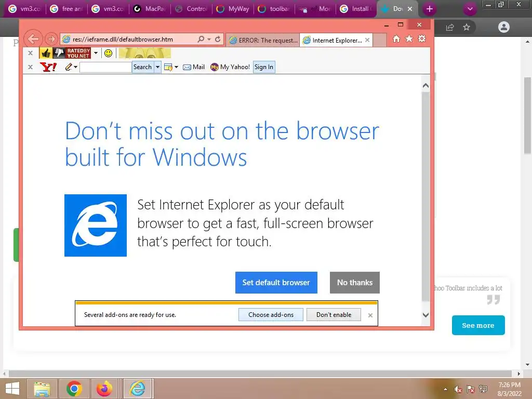The image size is (532, 399).
Task: Open Mail from the Yahoo toolbar
Action: tap(194, 67)
